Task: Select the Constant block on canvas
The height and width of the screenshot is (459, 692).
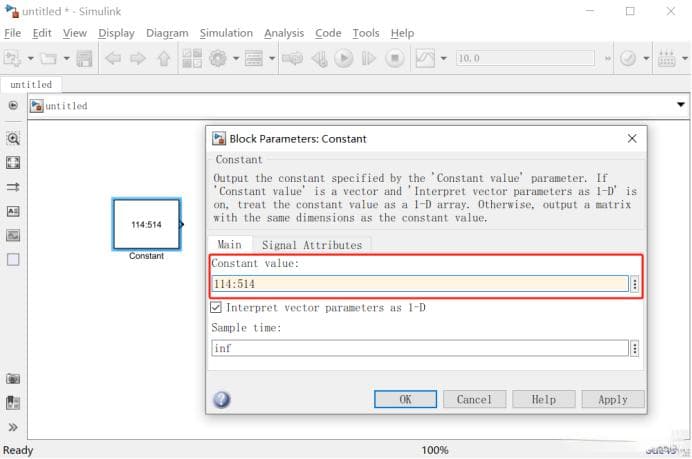Action: pyautogui.click(x=147, y=224)
